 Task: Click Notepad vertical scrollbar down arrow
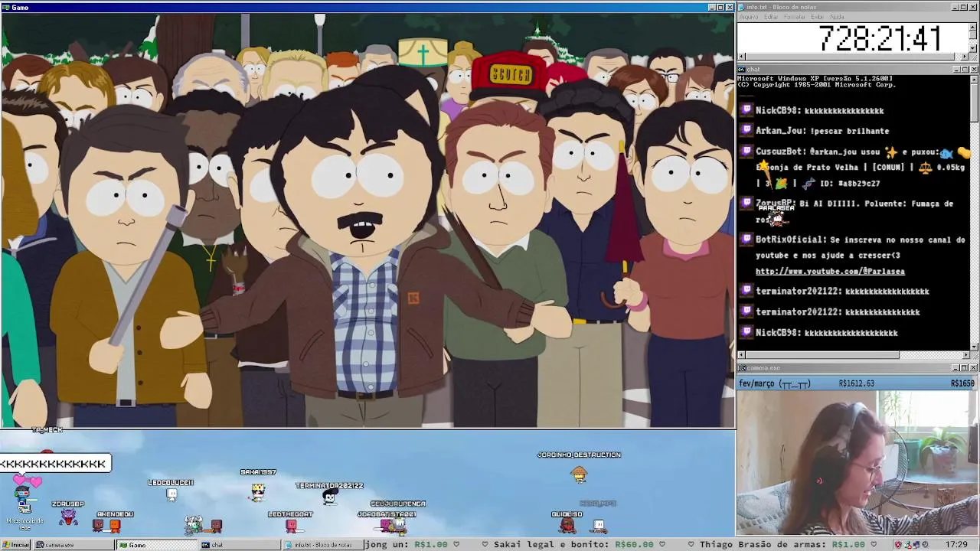pos(974,48)
